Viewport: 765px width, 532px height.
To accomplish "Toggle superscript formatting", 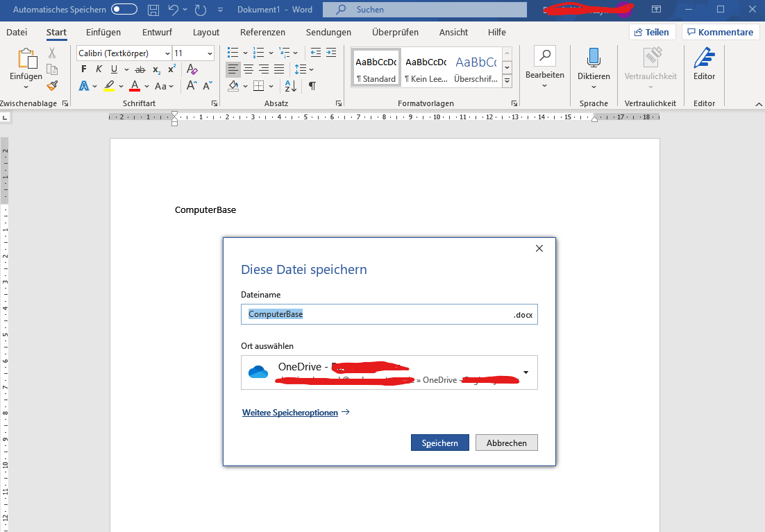I will point(171,69).
